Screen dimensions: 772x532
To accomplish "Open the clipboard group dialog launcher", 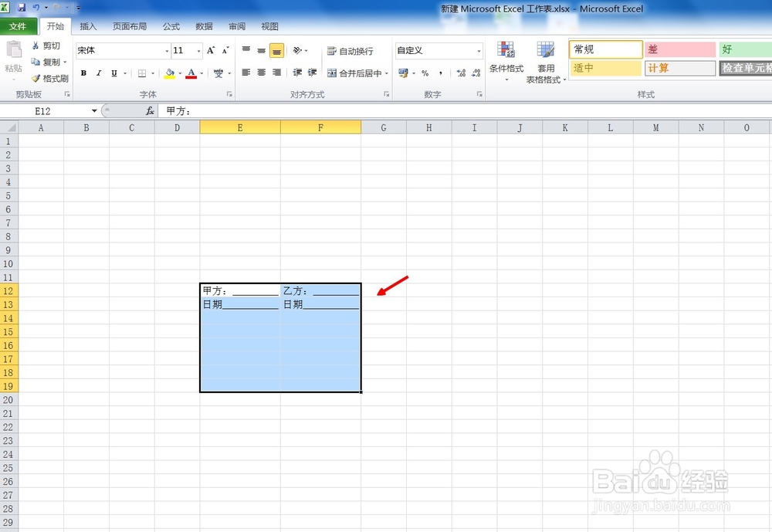I will [x=67, y=94].
